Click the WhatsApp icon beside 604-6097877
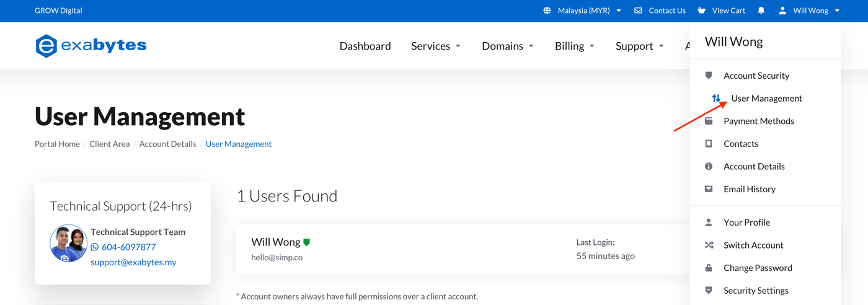 click(x=95, y=247)
